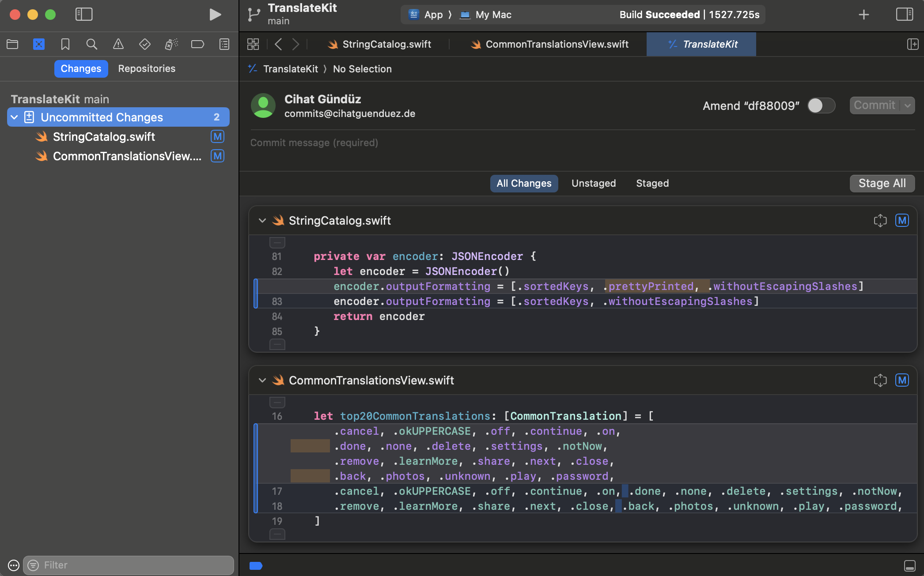This screenshot has width=924, height=576.
Task: Click the Stage All button for changes
Action: tap(882, 183)
